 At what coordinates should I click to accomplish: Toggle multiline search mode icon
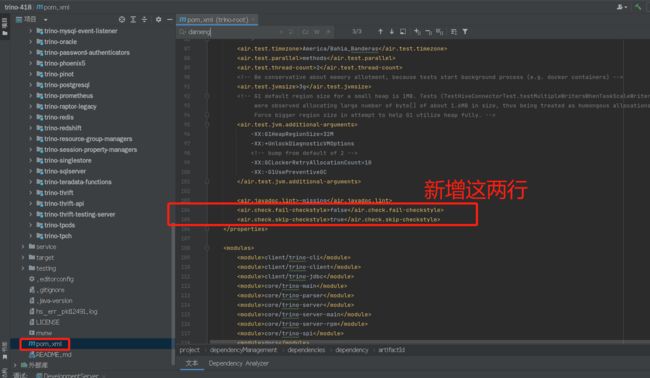point(454,32)
